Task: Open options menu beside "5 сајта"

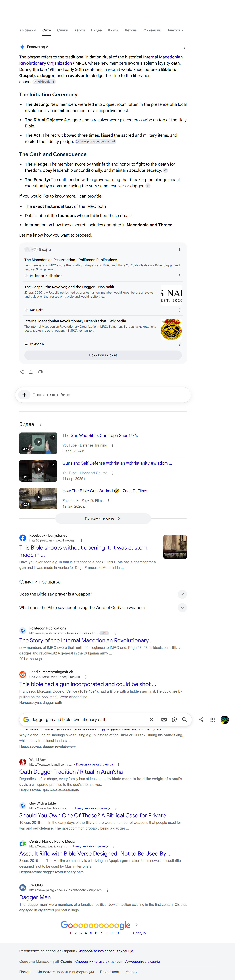Action: pos(180,250)
